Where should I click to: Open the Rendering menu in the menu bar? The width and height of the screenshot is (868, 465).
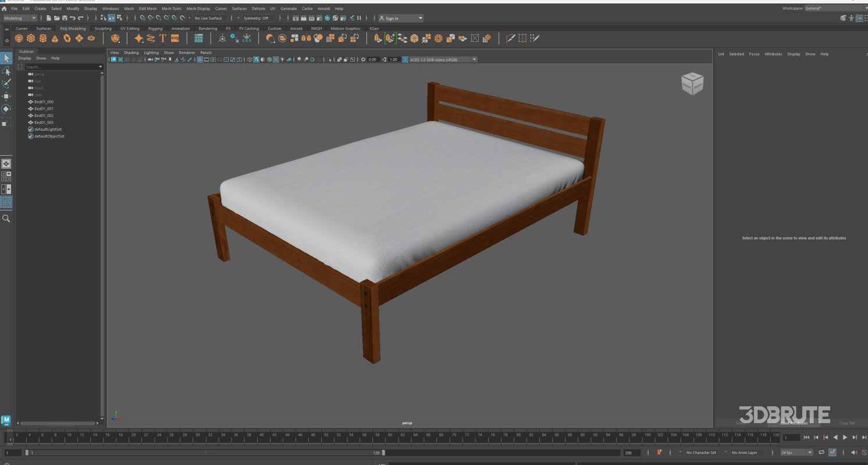208,28
